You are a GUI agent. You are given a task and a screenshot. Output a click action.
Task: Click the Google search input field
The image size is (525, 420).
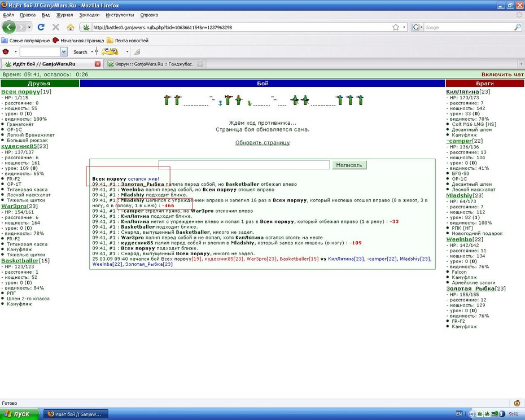point(469,28)
